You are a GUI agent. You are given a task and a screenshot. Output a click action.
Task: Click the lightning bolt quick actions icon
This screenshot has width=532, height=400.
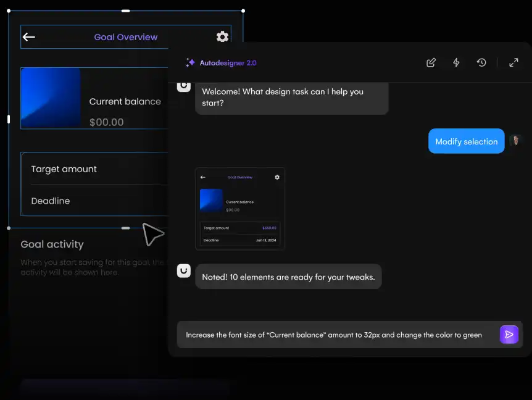point(456,63)
